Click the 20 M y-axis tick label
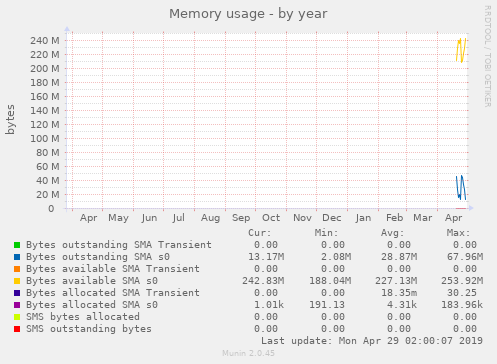Image resolution: width=497 pixels, height=364 pixels. (x=48, y=195)
